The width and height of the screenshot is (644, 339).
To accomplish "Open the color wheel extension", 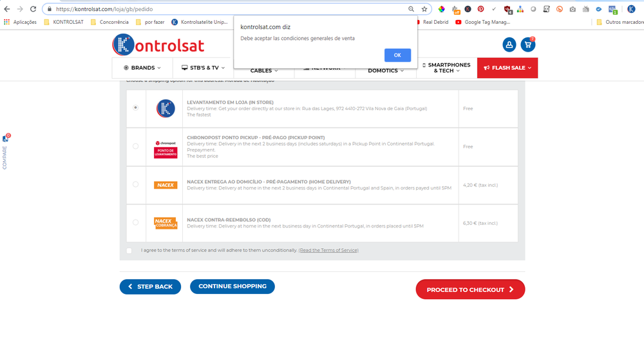I will [x=442, y=9].
